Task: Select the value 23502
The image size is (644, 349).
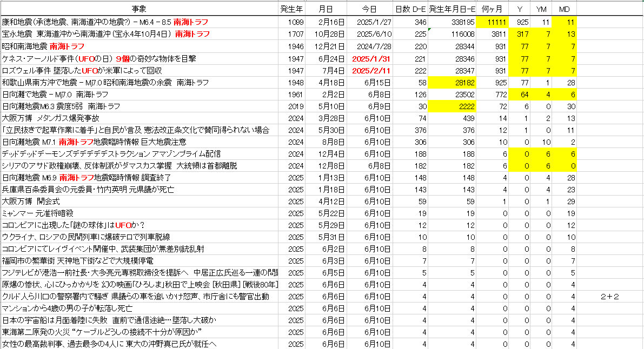Action: (x=452, y=95)
